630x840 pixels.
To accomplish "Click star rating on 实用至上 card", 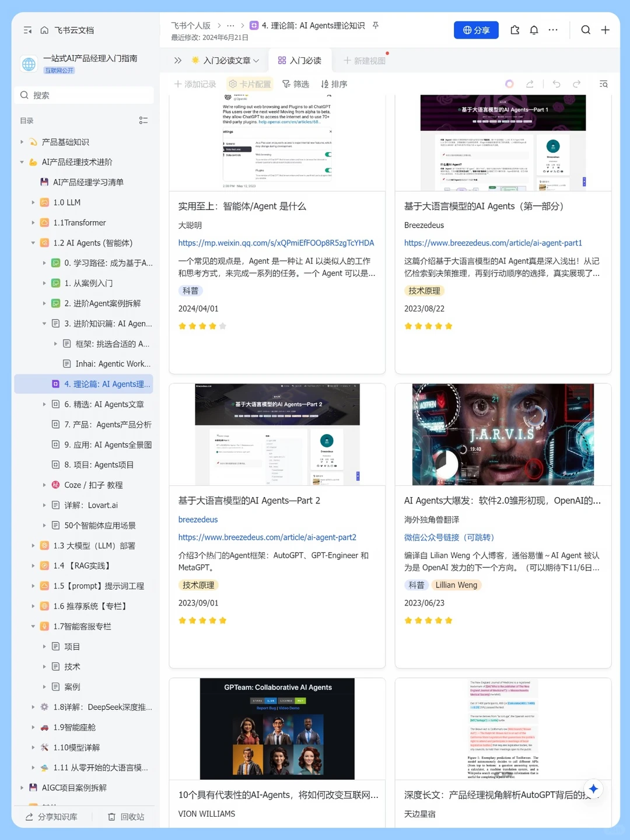I will point(202,326).
